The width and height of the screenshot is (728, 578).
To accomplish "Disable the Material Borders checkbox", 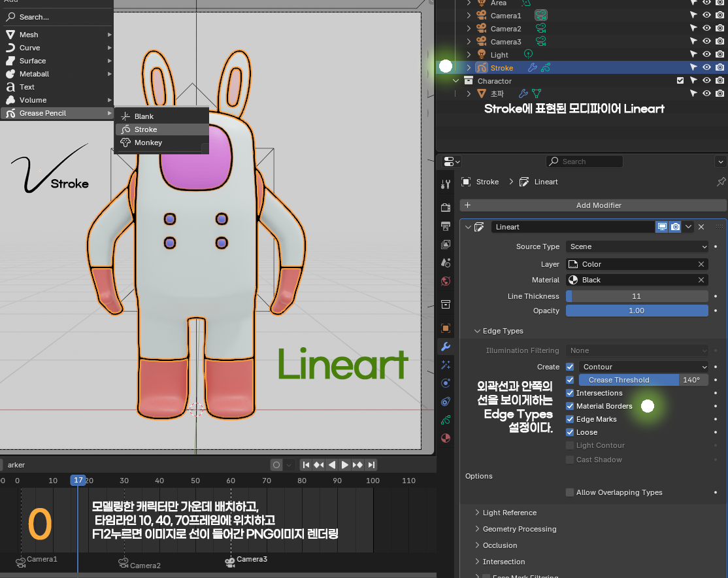I will (x=570, y=406).
